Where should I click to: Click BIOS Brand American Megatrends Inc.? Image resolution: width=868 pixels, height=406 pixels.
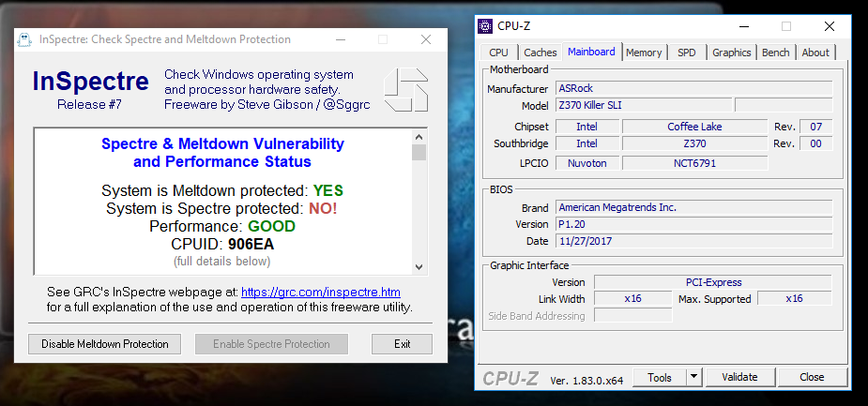click(693, 207)
